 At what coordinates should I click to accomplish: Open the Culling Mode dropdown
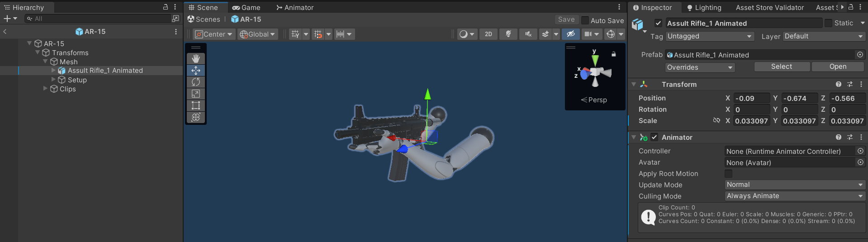(794, 196)
